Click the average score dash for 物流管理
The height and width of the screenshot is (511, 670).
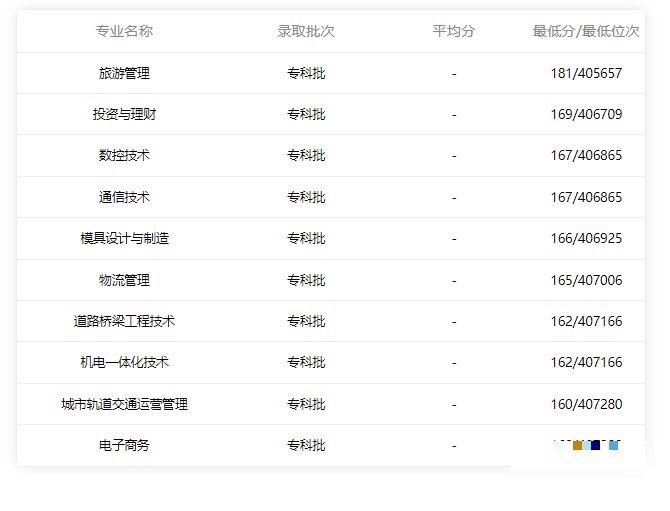[454, 281]
